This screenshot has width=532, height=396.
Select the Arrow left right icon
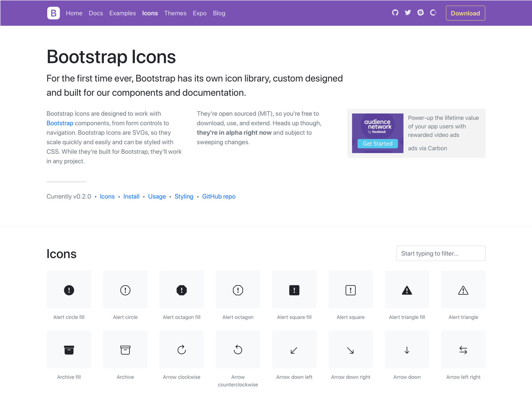[x=463, y=349]
